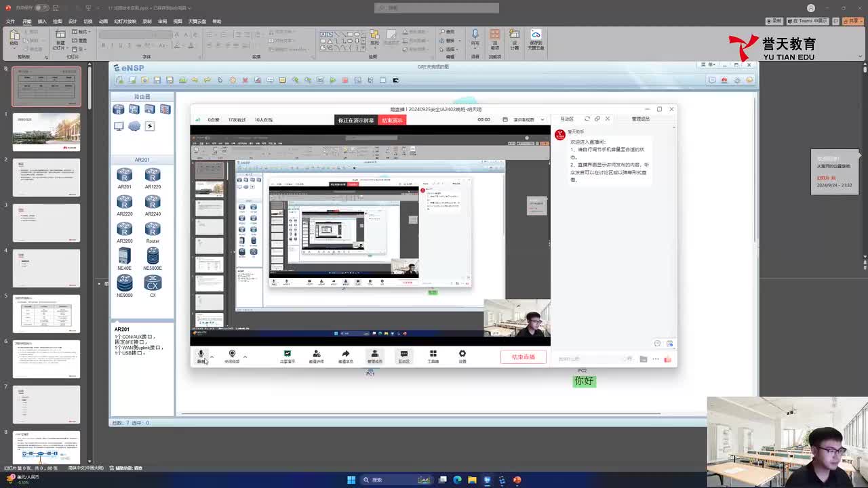Open Microsoft Edge from the taskbar
This screenshot has height=488, width=868.
(x=458, y=480)
